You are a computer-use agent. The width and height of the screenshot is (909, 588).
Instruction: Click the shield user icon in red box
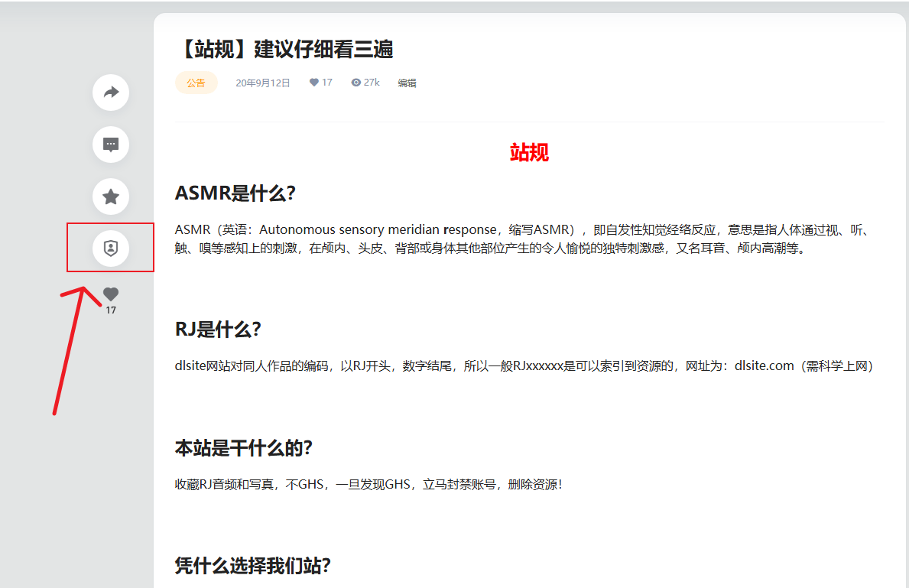[x=111, y=248]
